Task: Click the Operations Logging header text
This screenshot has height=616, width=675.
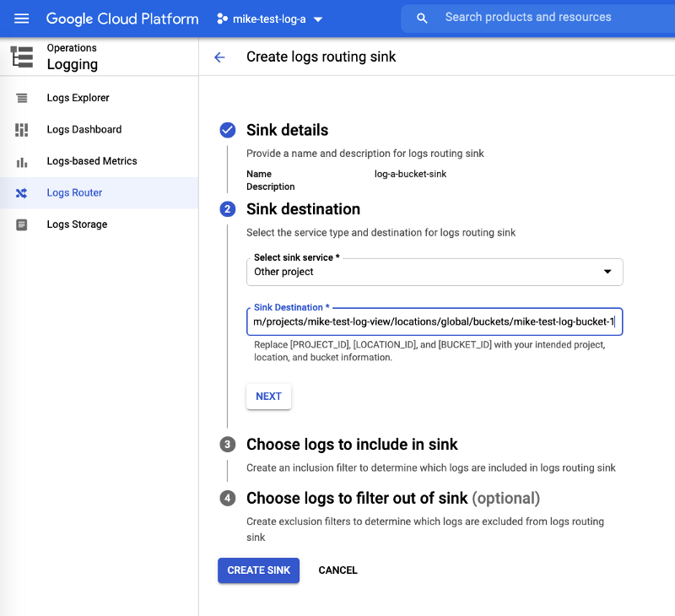Action: 73,57
